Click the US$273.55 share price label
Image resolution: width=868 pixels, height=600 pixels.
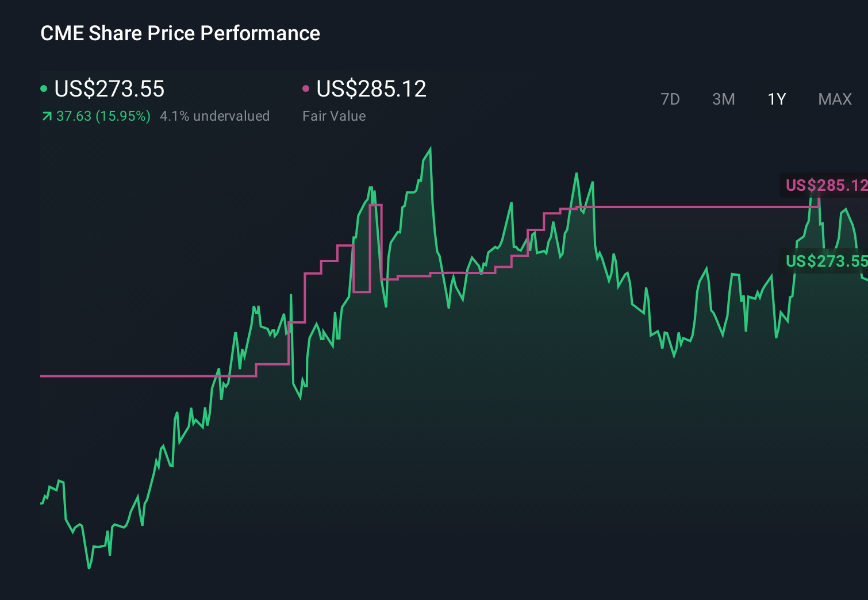109,89
